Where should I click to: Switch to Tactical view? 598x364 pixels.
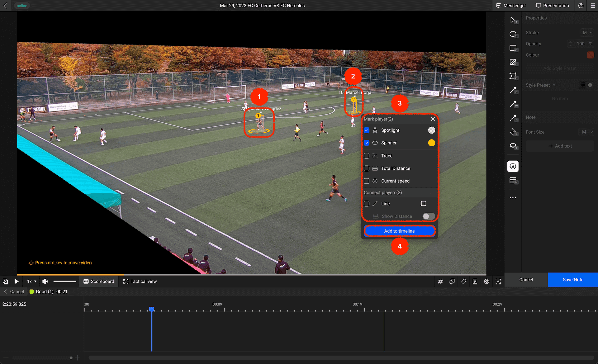click(140, 281)
